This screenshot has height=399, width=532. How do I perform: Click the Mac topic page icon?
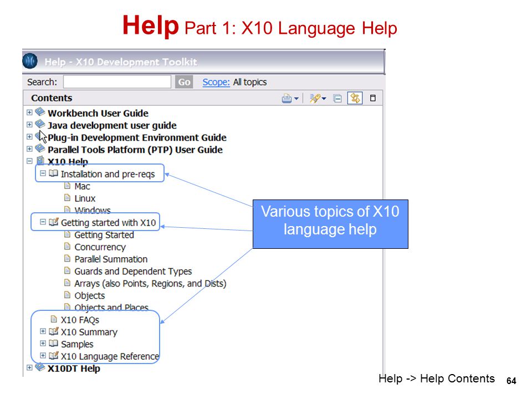(67, 186)
